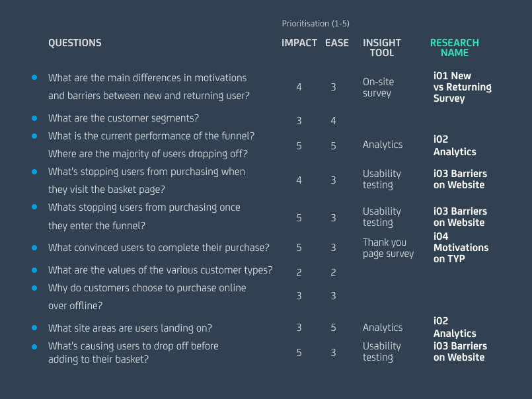This screenshot has height=399, width=532.
Task: Select the bullet next to the customer types values question
Action: tap(34, 270)
